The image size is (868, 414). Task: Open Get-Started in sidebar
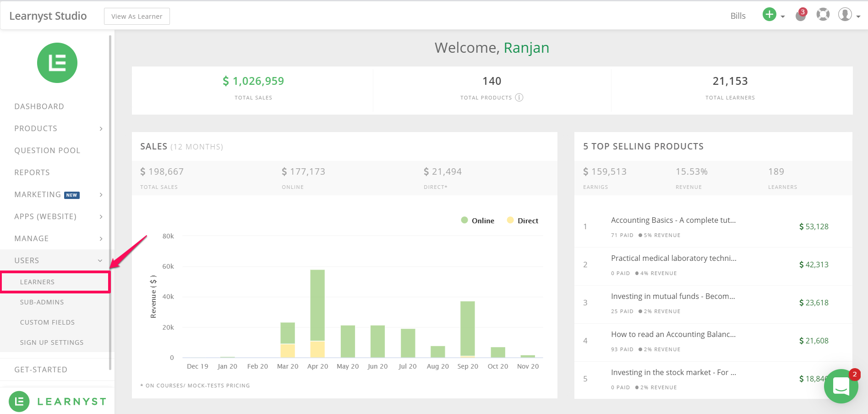(41, 370)
